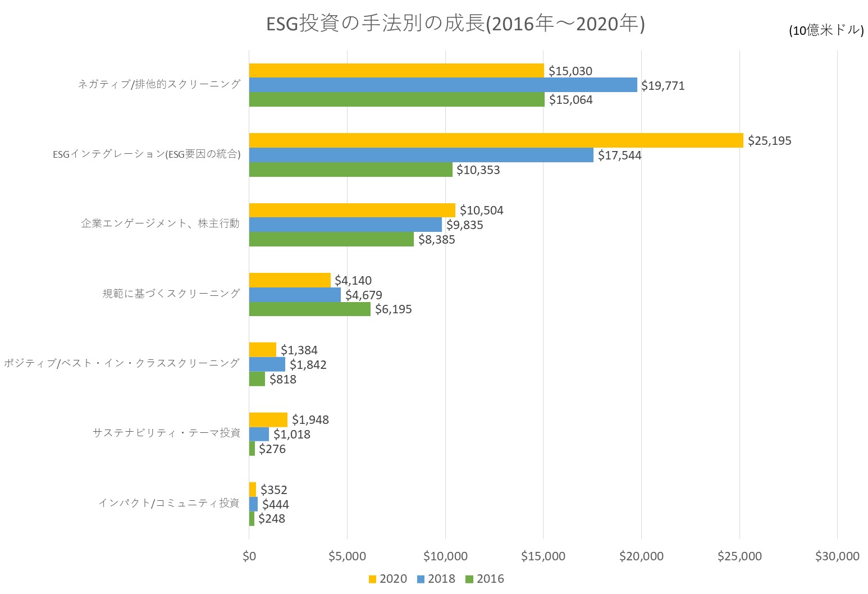Image resolution: width=868 pixels, height=594 pixels.
Task: Click the data label $276
Action: pos(272,449)
